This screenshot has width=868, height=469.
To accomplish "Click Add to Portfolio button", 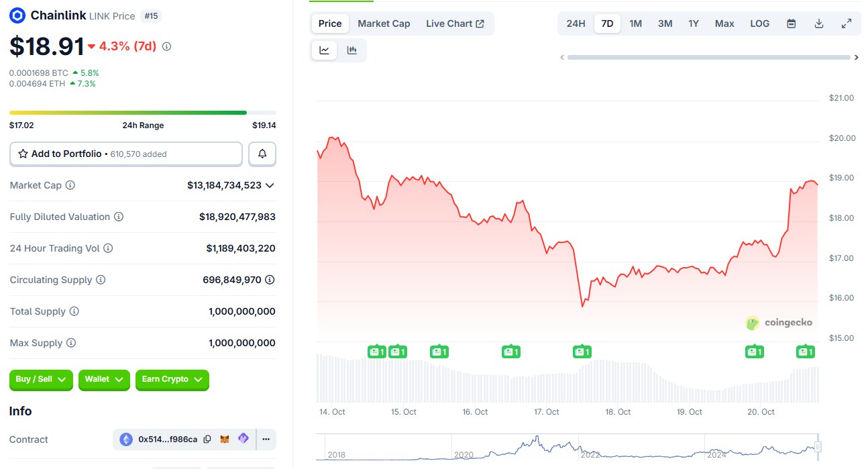I will (x=126, y=154).
